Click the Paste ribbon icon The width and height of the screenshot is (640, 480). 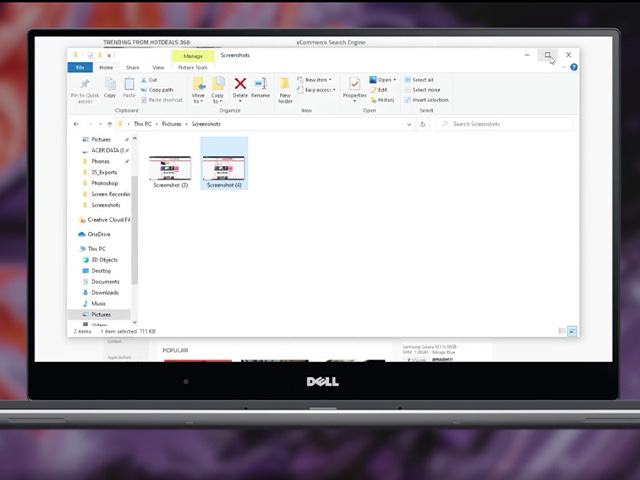pyautogui.click(x=129, y=84)
